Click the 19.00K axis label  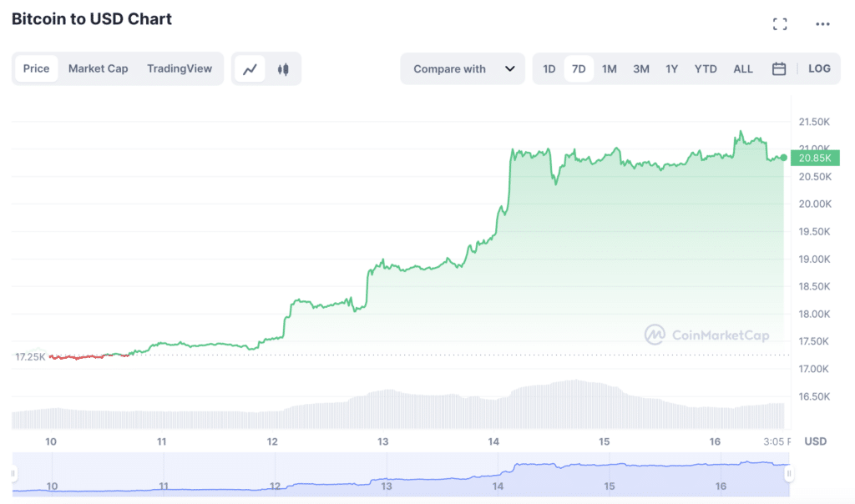[x=814, y=259]
